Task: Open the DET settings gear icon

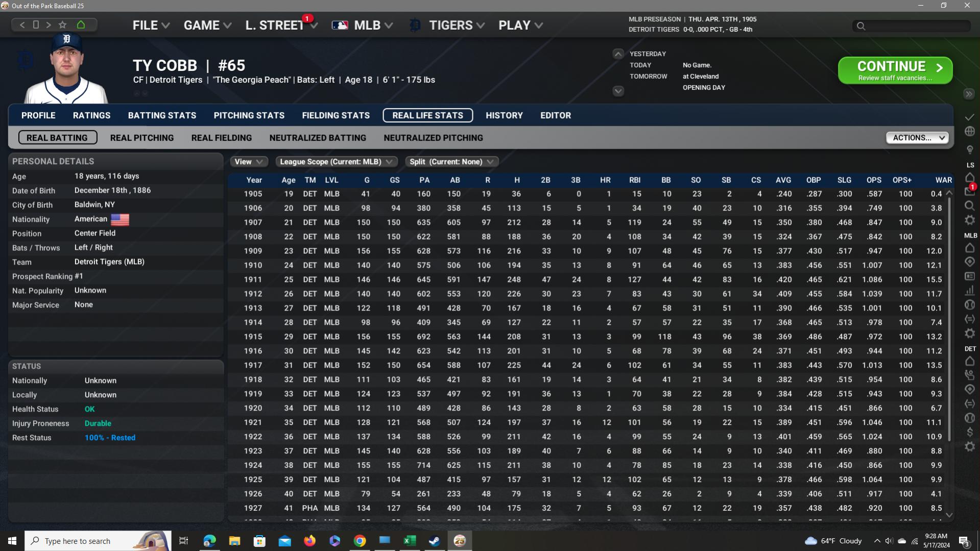Action: [970, 446]
